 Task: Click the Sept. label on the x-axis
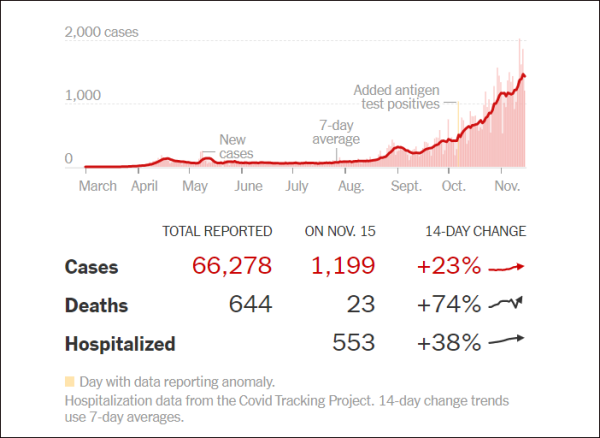click(x=406, y=186)
